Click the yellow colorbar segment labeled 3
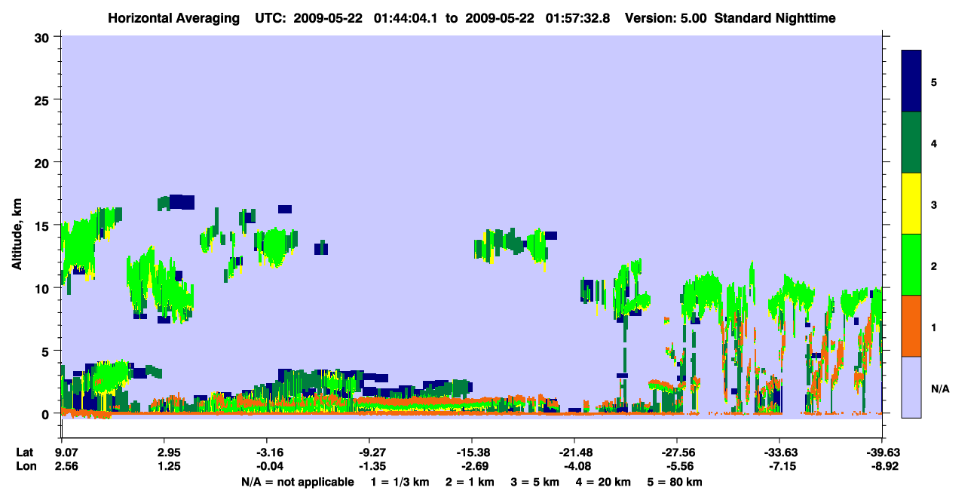Screen dimensions: 980x503 point(911,204)
